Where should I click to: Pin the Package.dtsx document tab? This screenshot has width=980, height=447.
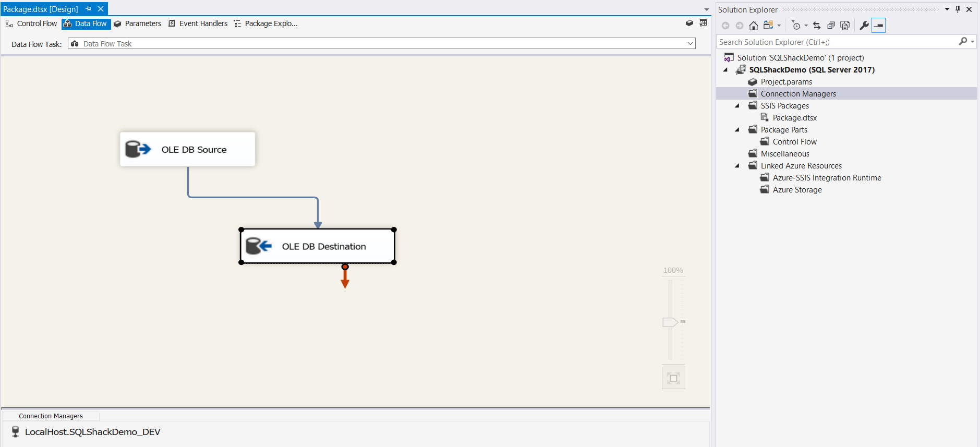pos(89,9)
